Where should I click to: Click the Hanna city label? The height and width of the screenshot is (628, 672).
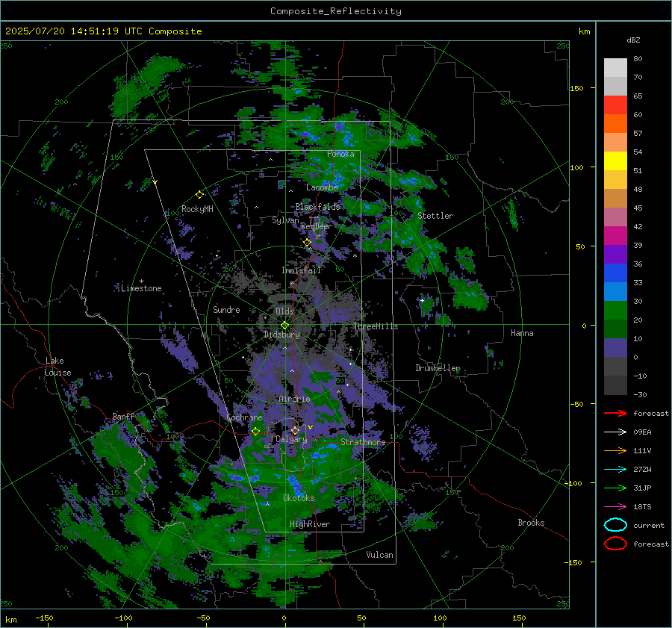(x=522, y=333)
